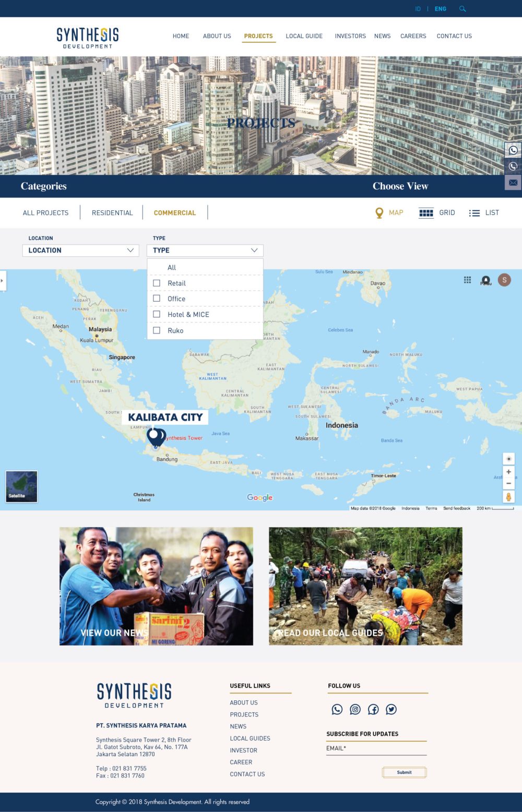Open footer Projects link
This screenshot has width=522, height=812.
click(244, 714)
